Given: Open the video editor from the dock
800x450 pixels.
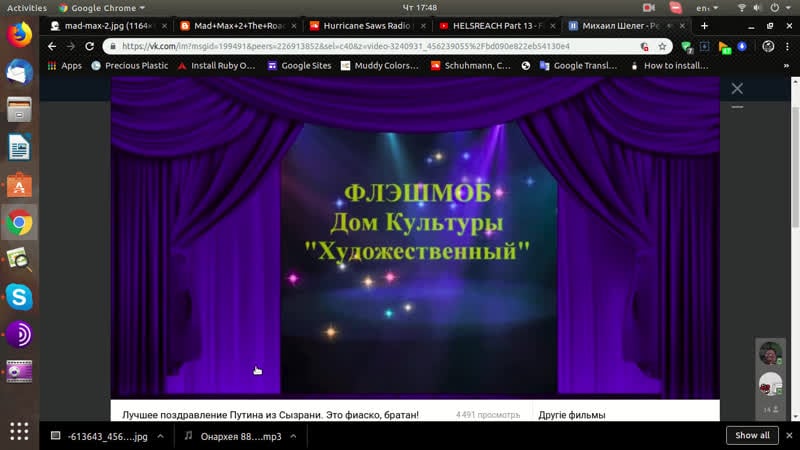Looking at the screenshot, I should coord(19,372).
